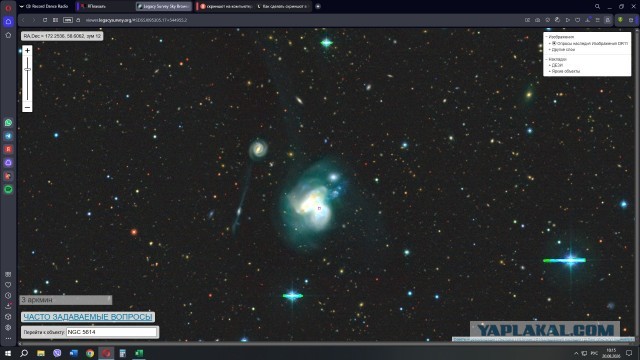This screenshot has height=360, width=640.
Task: Open the Opera easy setup menu icon
Action: (x=598, y=20)
